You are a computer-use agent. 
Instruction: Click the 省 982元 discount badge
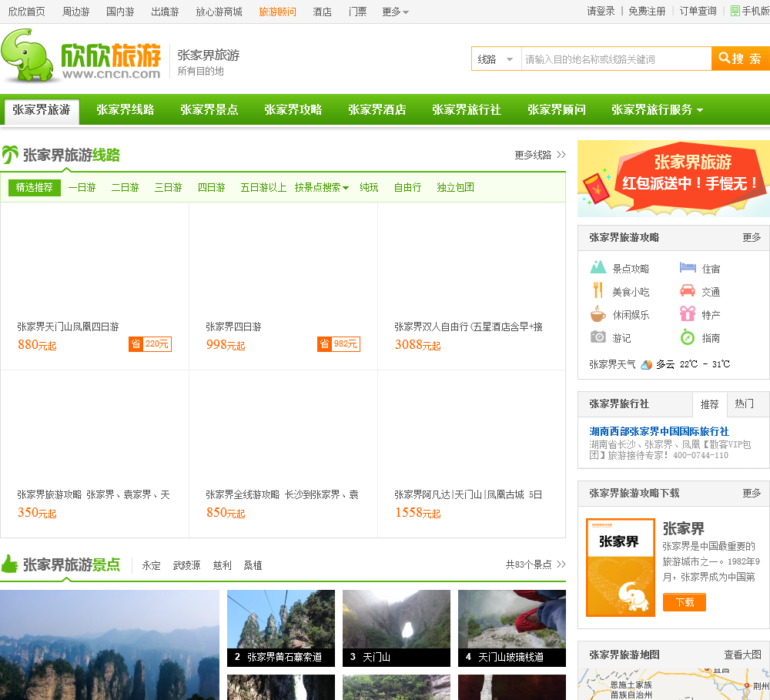(338, 344)
